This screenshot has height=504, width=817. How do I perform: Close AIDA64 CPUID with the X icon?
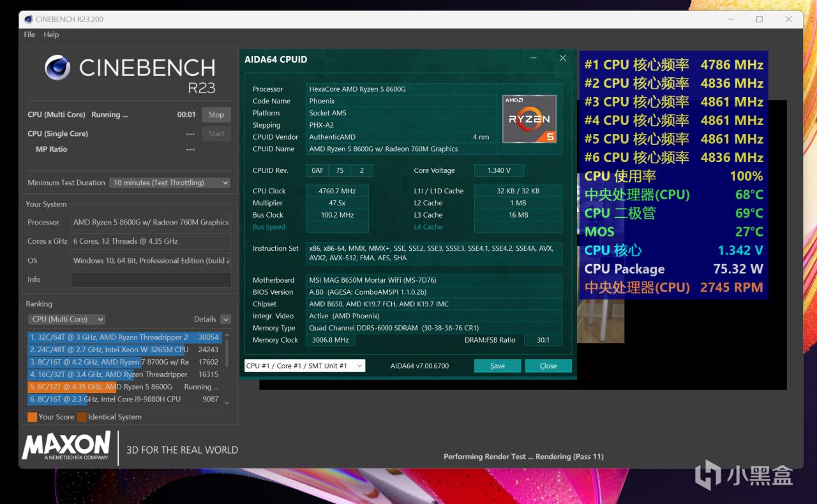(562, 58)
